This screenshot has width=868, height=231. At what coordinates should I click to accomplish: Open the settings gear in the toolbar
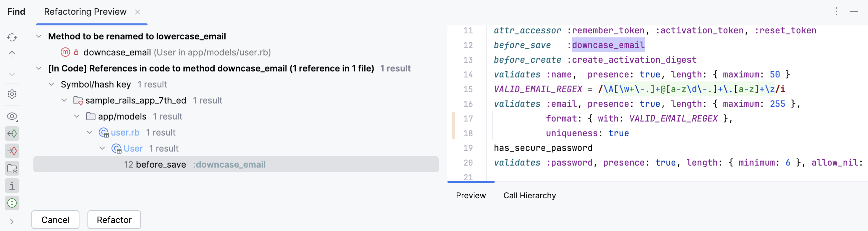12,94
